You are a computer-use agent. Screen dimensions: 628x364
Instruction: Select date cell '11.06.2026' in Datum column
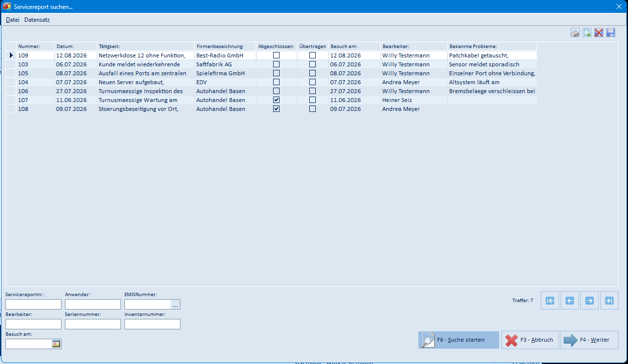[75, 100]
